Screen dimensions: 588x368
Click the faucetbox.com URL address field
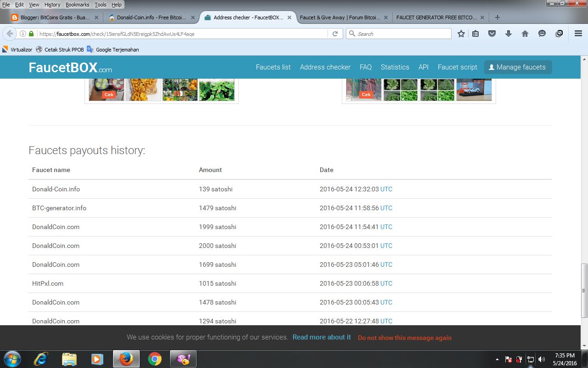point(182,34)
